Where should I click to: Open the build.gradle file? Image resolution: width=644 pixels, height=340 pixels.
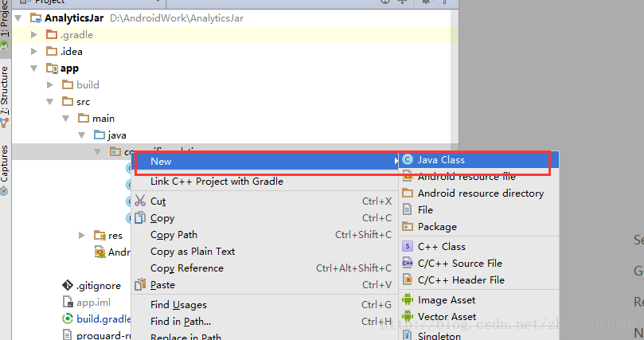click(103, 319)
